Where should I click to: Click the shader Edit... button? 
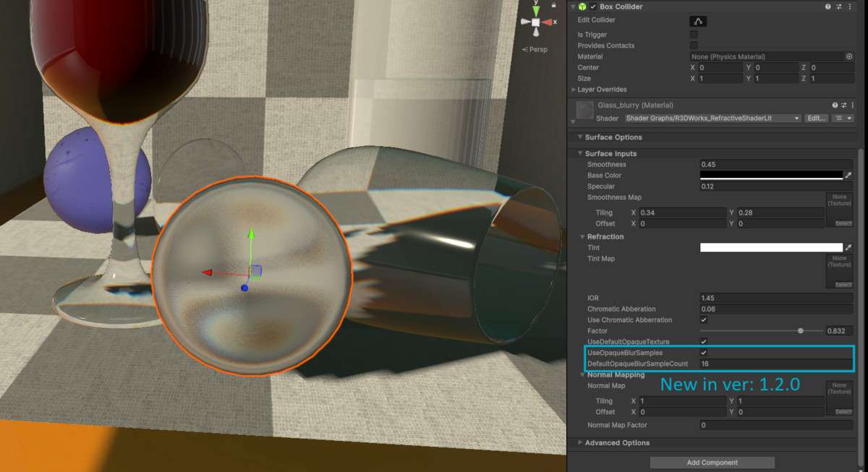(817, 118)
